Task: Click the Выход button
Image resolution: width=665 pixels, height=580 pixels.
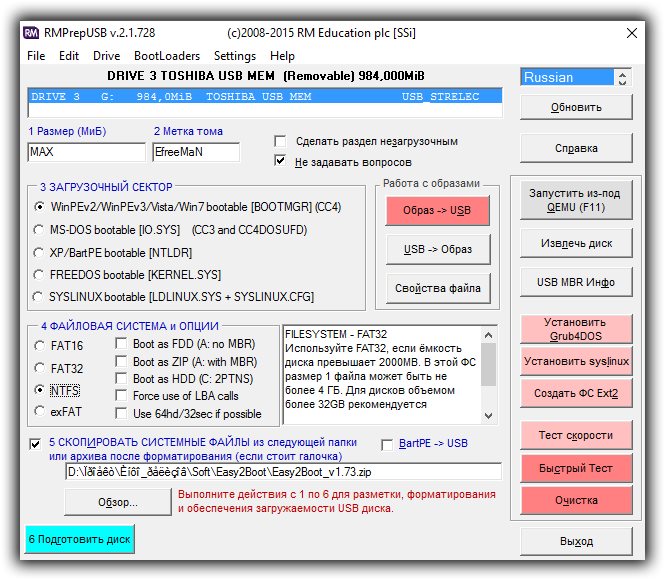Action: [576, 541]
